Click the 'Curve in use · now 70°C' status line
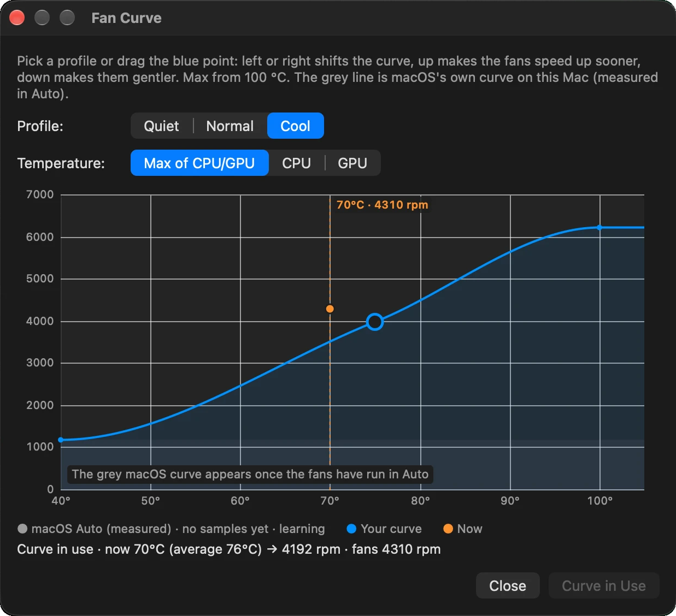The image size is (676, 616). 229,549
